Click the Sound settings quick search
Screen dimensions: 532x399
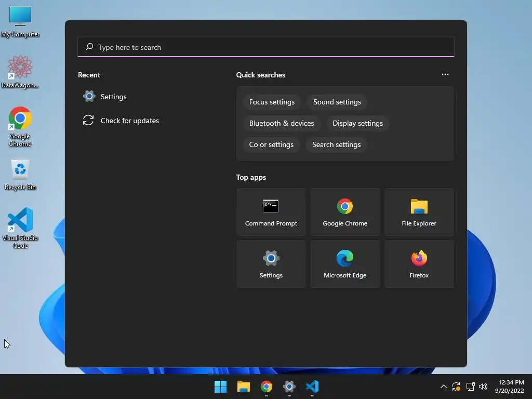click(337, 102)
